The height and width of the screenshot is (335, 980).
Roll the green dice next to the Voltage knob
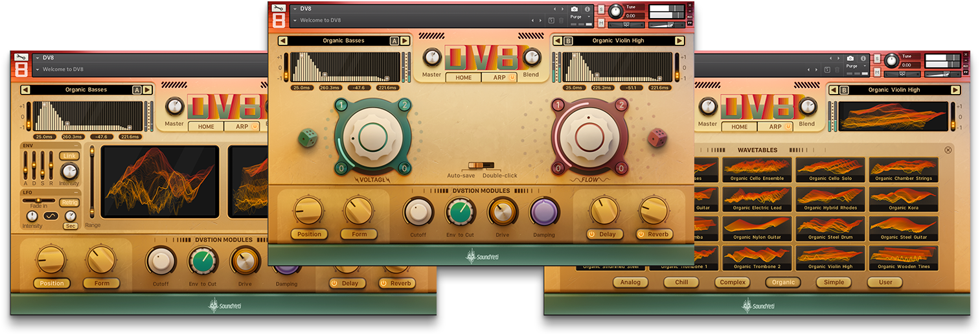coord(308,137)
